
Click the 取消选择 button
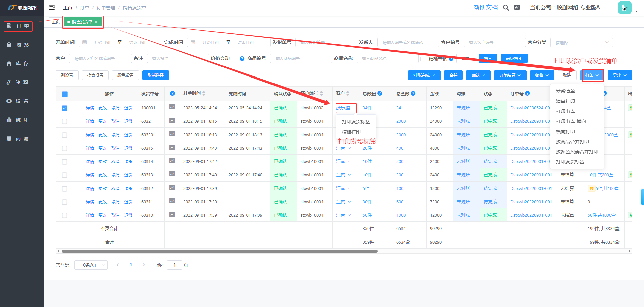156,75
